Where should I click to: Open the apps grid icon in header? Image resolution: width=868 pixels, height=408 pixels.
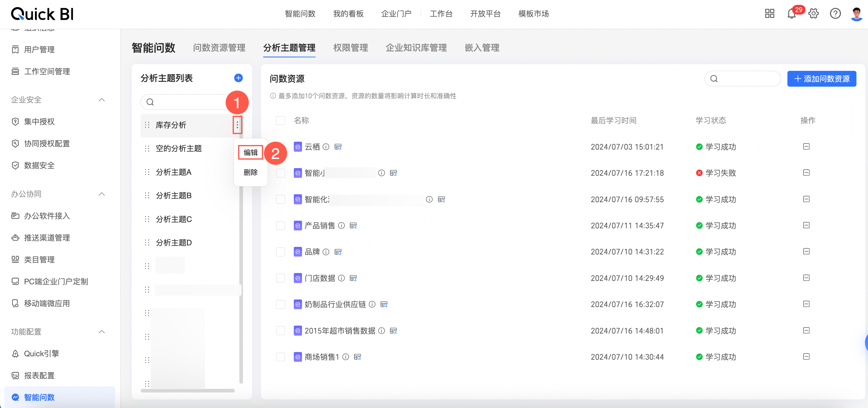pos(769,13)
